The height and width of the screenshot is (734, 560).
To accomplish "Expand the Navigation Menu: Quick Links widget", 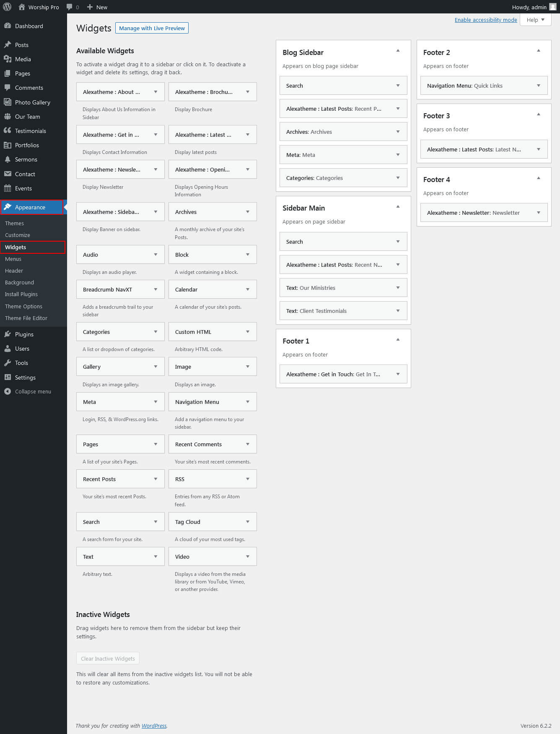I will [539, 86].
